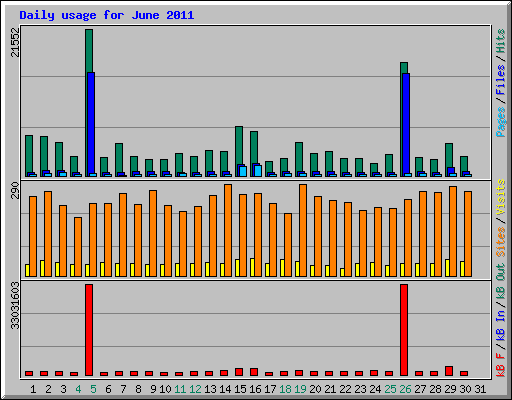Click the yellow visits bar for day 22
The image size is (512, 400).
343,272
